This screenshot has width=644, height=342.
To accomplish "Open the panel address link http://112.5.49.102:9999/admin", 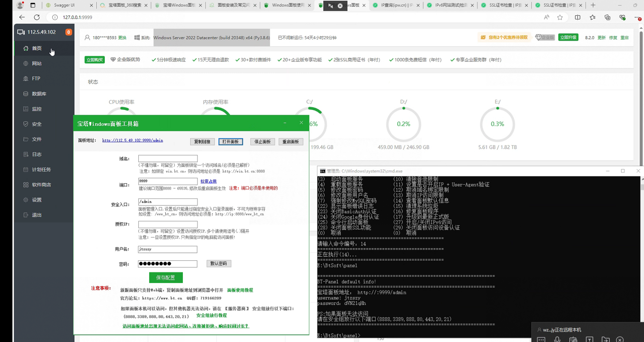I will [x=132, y=140].
